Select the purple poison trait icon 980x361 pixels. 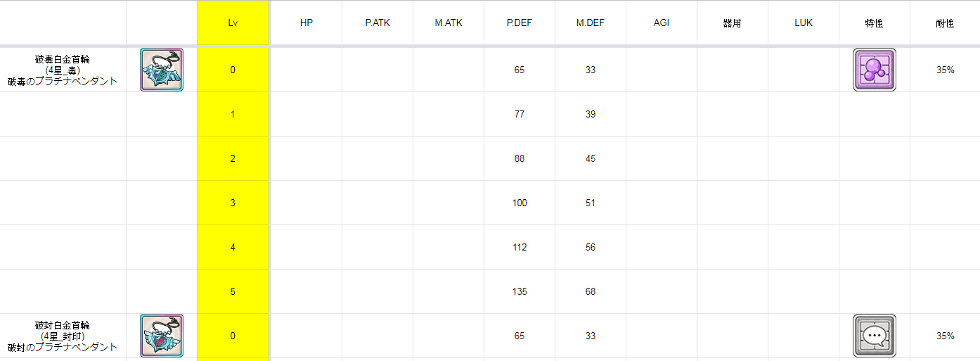875,70
